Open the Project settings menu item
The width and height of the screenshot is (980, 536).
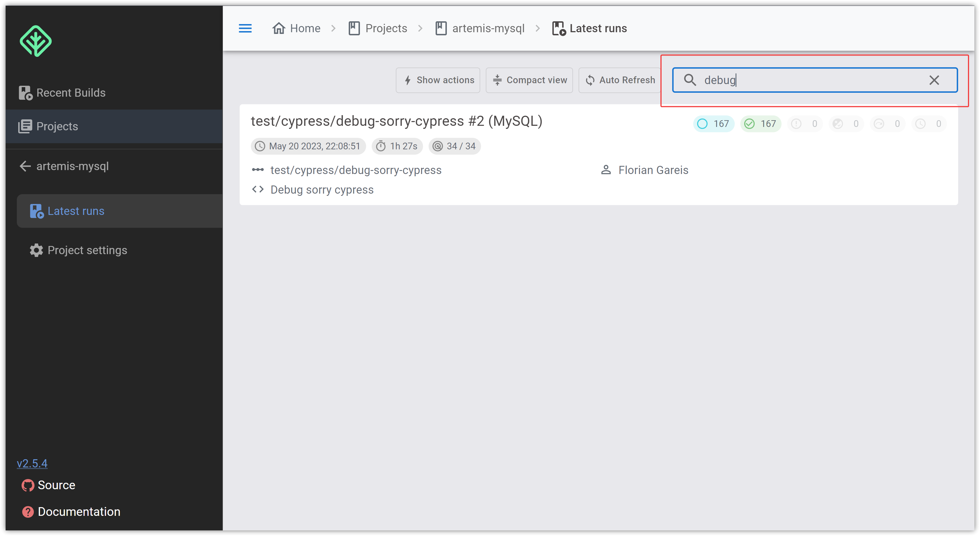click(x=88, y=250)
